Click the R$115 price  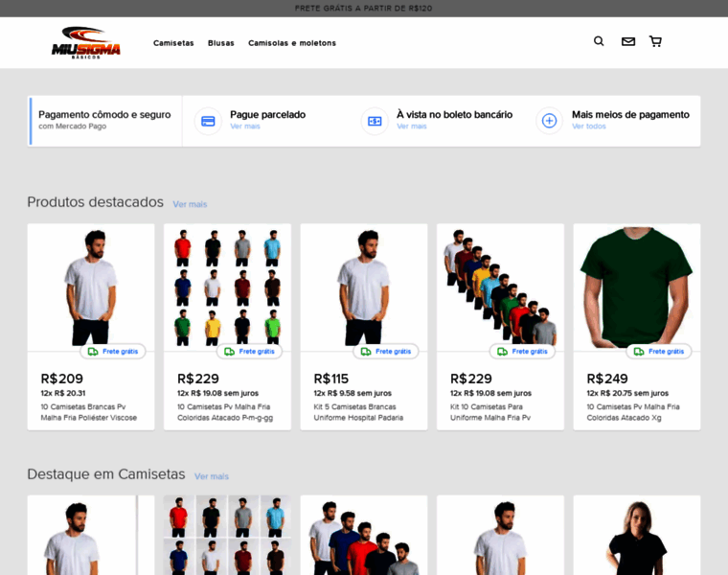(x=331, y=379)
